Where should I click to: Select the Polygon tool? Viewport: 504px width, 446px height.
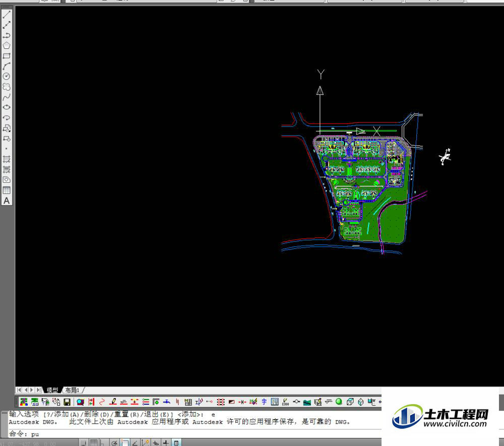[7, 45]
